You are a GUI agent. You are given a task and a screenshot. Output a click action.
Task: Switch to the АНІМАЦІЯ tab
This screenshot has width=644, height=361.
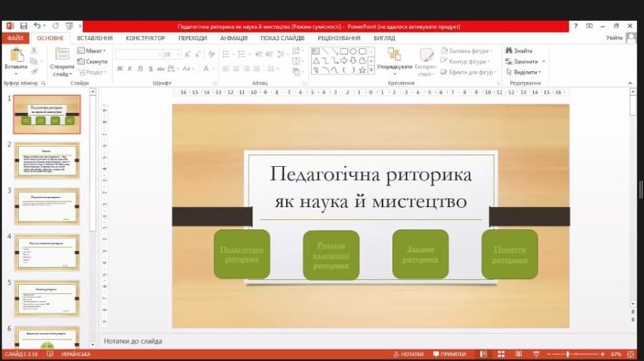pyautogui.click(x=234, y=38)
